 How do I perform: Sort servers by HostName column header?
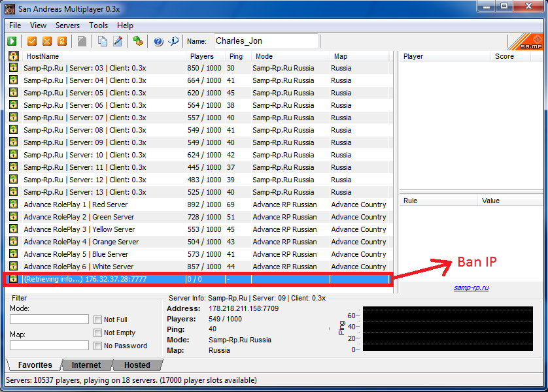(x=104, y=56)
